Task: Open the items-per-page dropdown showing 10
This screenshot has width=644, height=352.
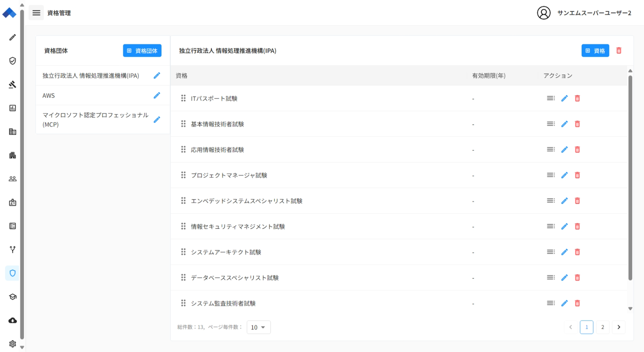Action: (x=258, y=327)
